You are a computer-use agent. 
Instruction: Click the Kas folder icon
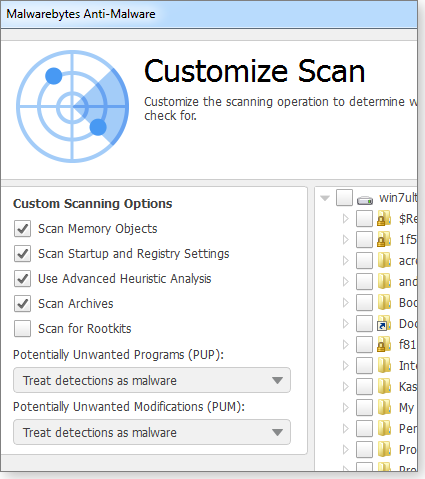tap(384, 387)
